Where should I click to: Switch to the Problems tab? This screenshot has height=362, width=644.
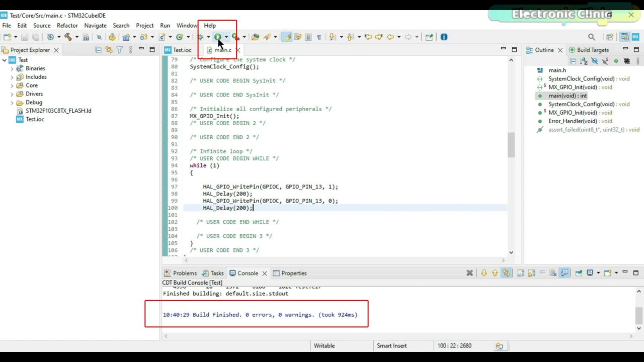(x=181, y=273)
